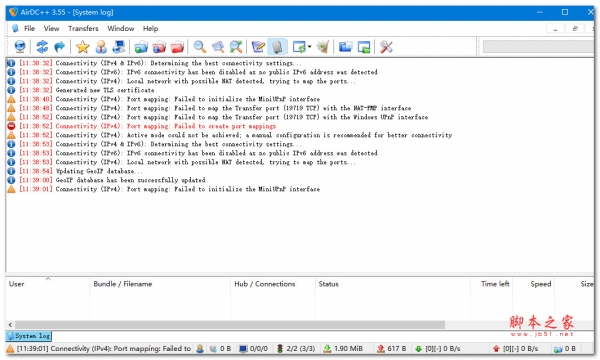Expand the dropdown arrow beside the refresh-window icon
The image size is (600, 360).
click(309, 47)
